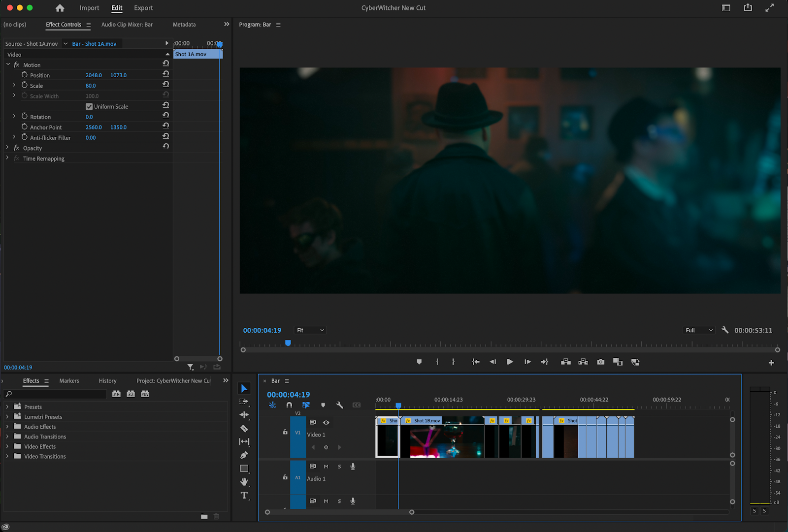Export a frame using the camera icon

600,362
